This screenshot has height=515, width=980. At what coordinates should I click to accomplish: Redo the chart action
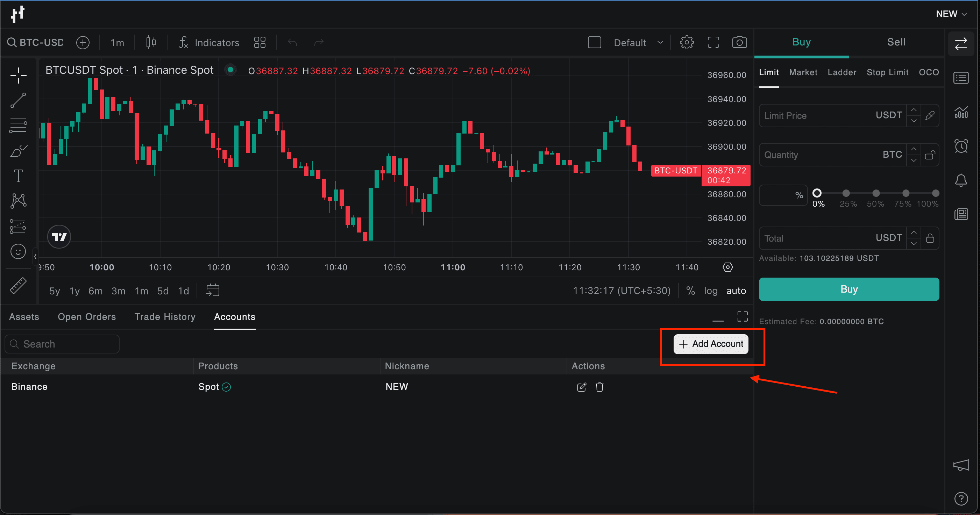(319, 42)
